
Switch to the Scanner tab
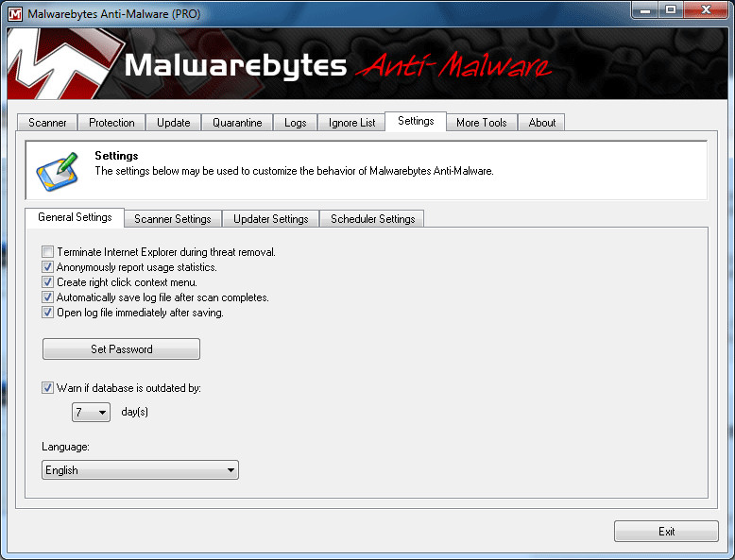coord(47,123)
